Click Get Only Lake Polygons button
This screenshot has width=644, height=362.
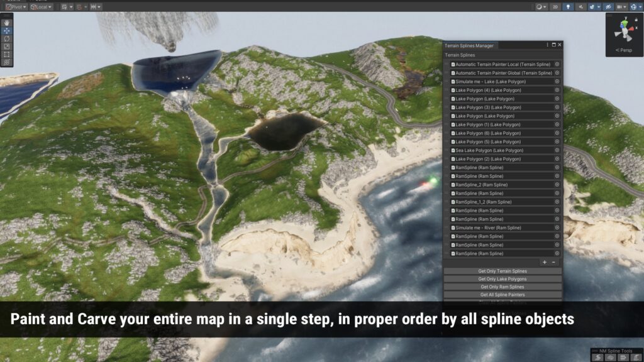pyautogui.click(x=502, y=279)
